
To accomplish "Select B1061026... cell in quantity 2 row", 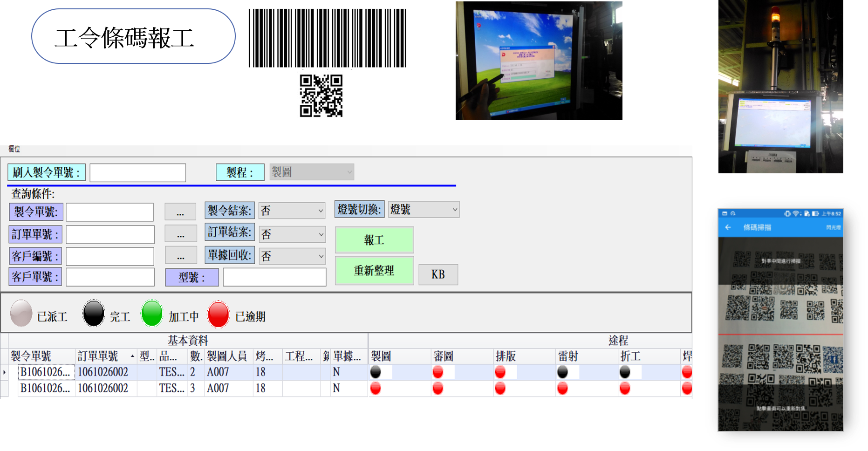I will coord(46,372).
